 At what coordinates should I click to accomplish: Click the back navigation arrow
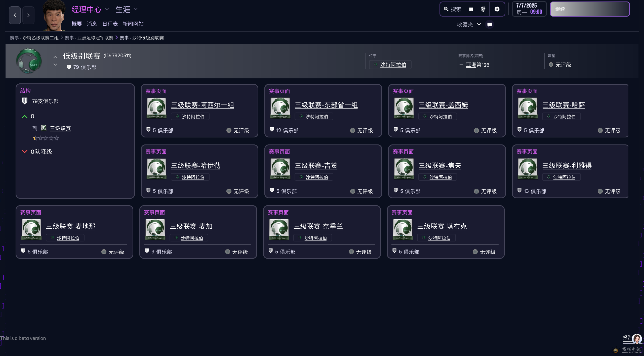pyautogui.click(x=15, y=15)
